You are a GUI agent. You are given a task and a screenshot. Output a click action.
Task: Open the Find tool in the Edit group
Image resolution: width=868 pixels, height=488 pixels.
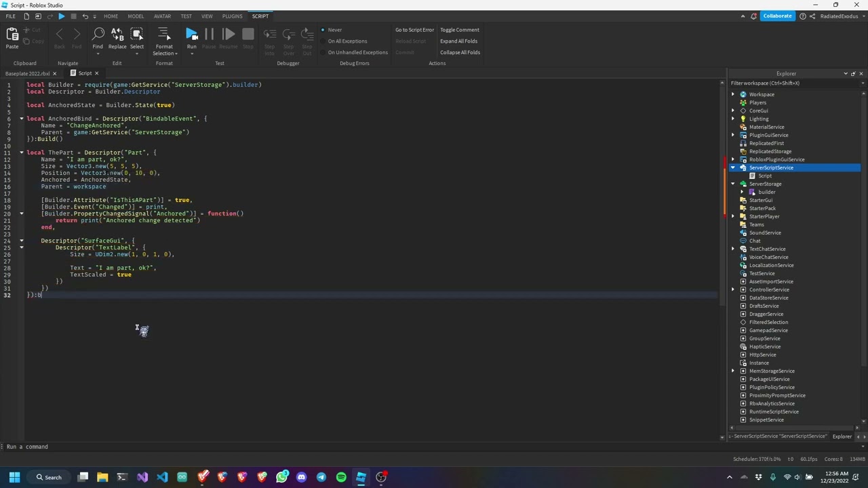98,34
